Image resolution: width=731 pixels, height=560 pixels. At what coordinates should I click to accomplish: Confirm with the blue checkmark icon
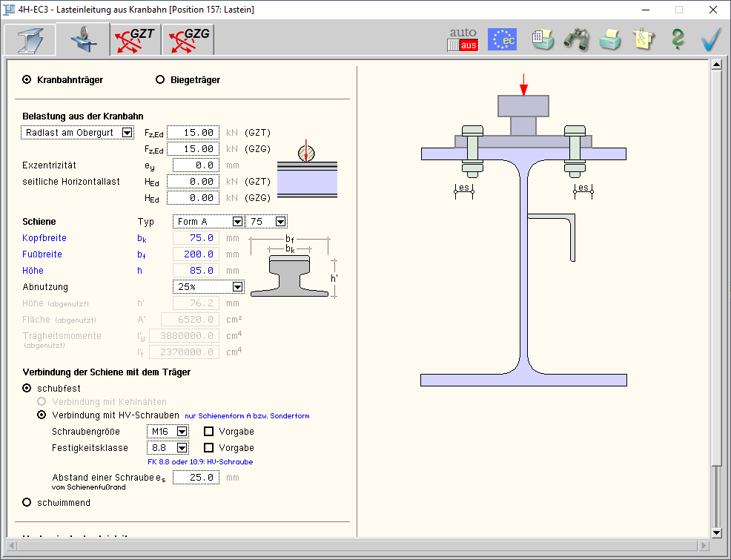(x=710, y=39)
